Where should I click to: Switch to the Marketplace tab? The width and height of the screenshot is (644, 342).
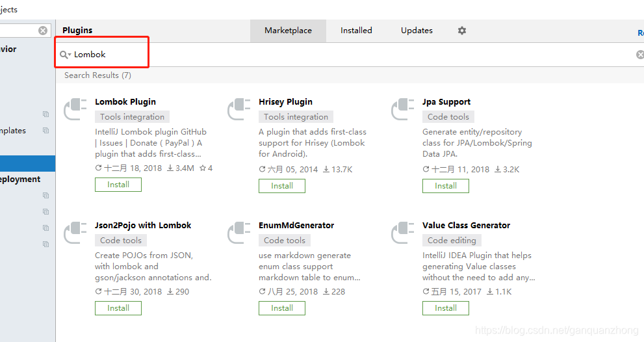tap(289, 31)
